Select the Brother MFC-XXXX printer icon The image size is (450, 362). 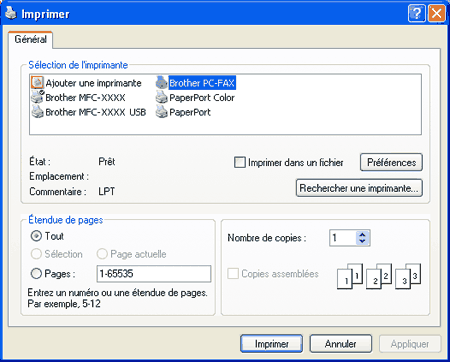point(37,97)
